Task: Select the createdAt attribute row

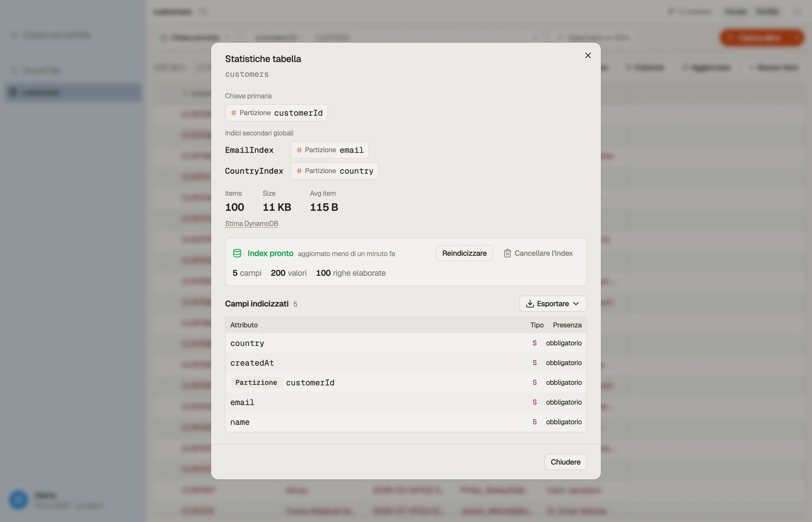Action: pos(406,363)
